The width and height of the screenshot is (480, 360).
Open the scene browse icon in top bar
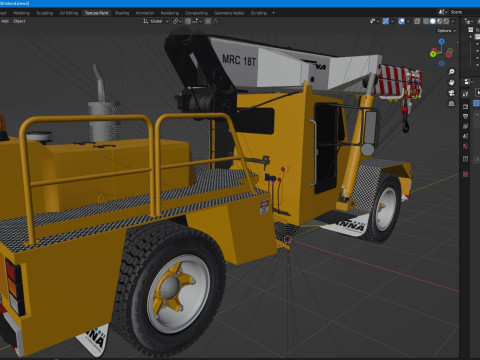443,12
